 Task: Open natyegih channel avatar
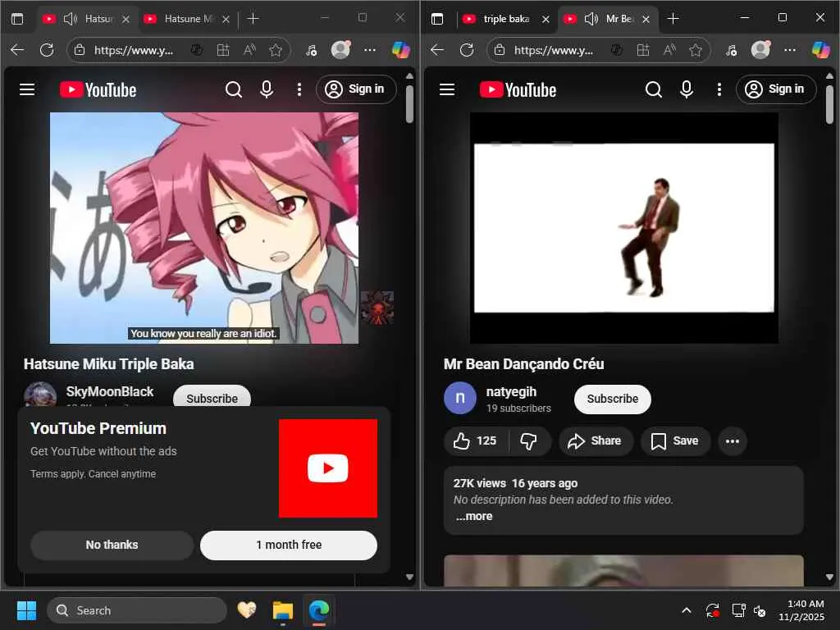coord(459,398)
